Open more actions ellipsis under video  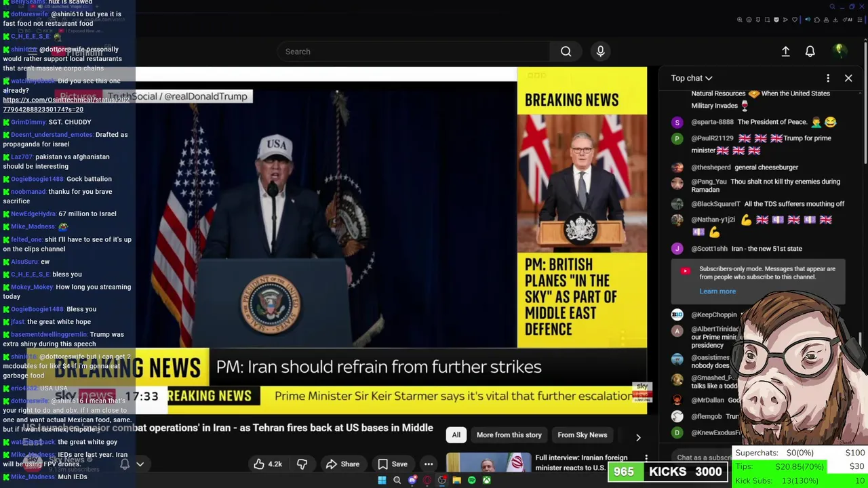[x=429, y=464]
